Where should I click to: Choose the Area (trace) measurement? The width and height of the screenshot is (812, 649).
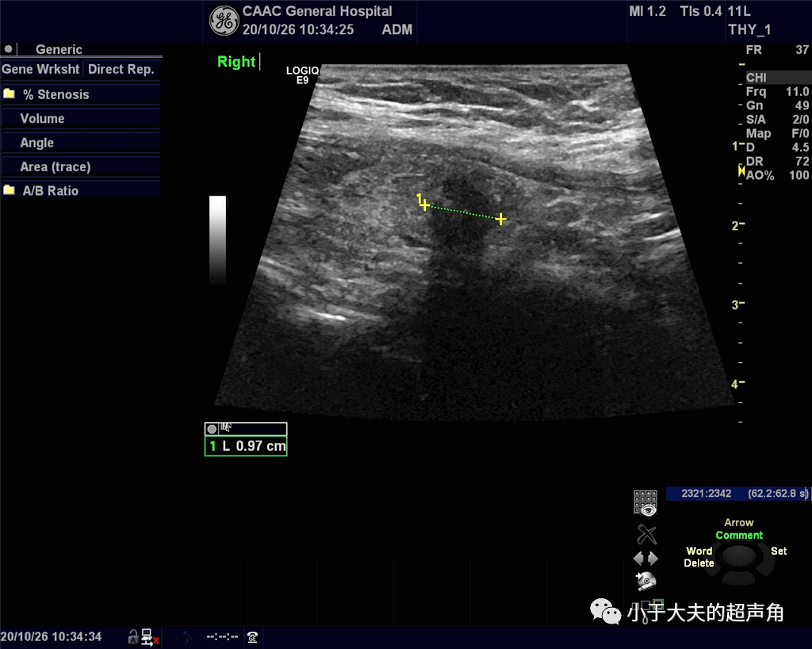pyautogui.click(x=56, y=167)
